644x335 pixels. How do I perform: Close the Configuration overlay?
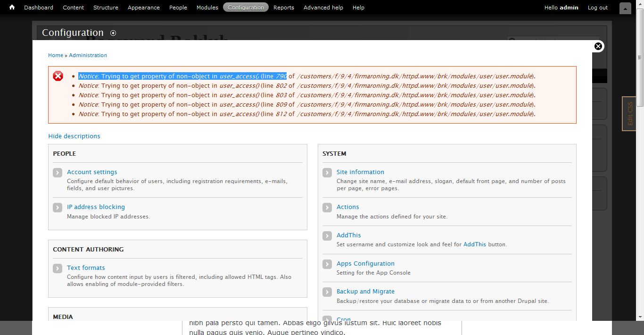tap(598, 46)
